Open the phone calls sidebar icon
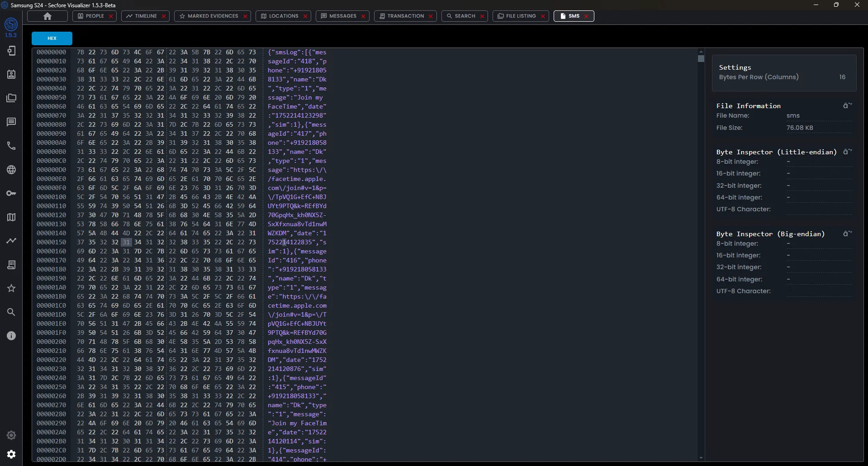Viewport: 868px width, 466px height. (11, 146)
